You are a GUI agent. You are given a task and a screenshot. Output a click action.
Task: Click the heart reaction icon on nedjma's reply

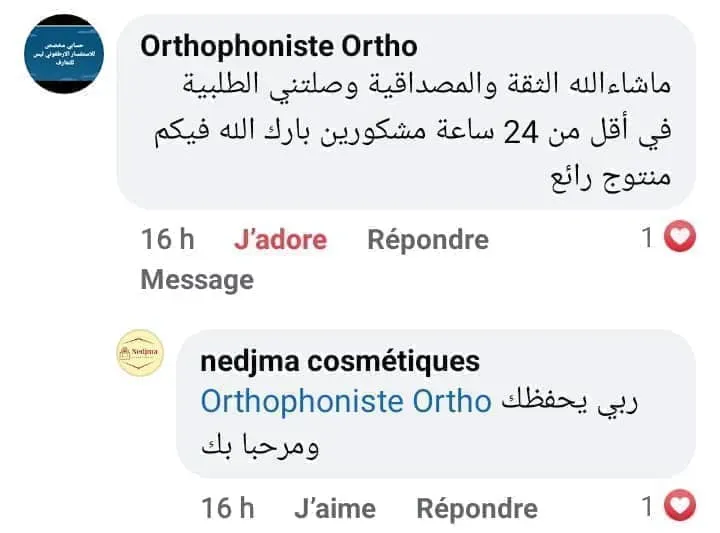680,505
